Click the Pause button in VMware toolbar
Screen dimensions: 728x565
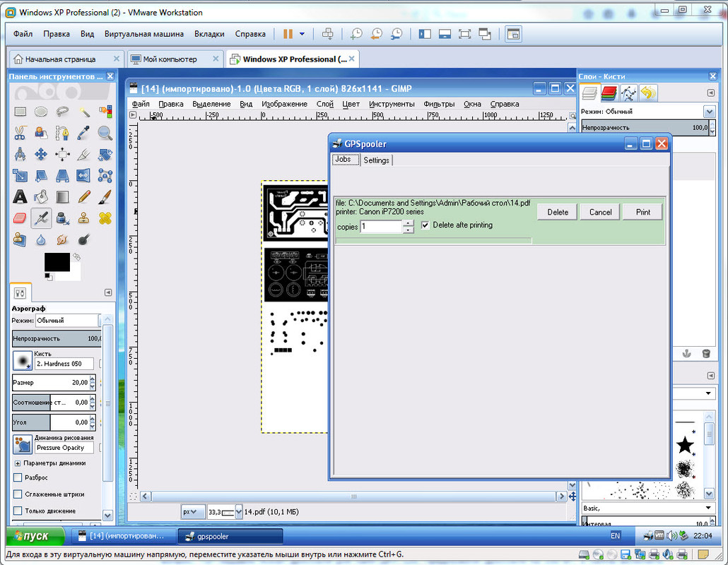(288, 34)
